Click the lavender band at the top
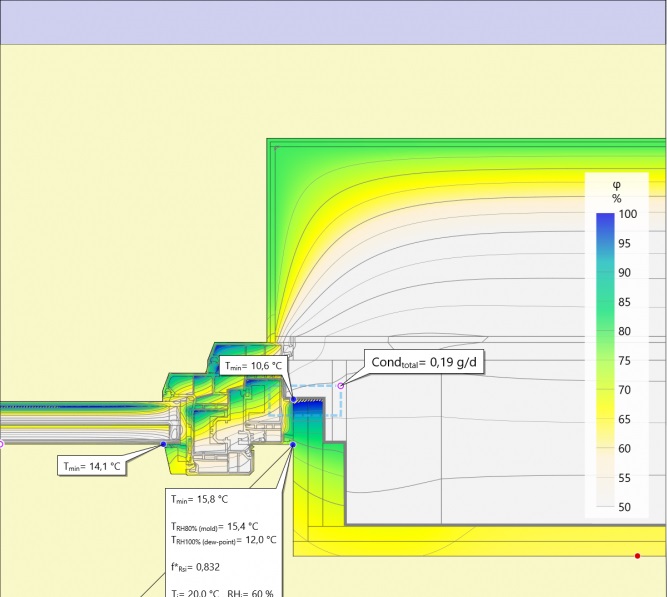The image size is (667, 597). (x=333, y=22)
